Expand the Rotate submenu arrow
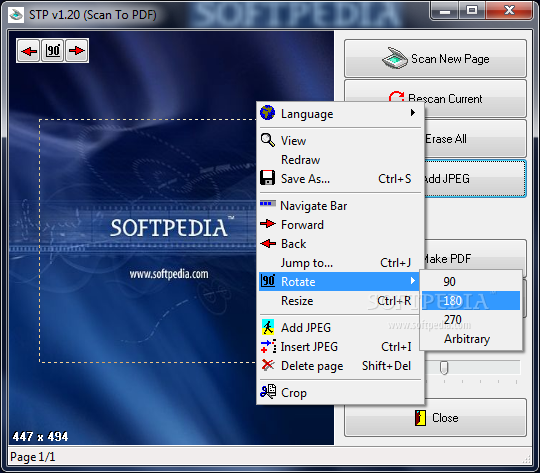 coord(413,281)
